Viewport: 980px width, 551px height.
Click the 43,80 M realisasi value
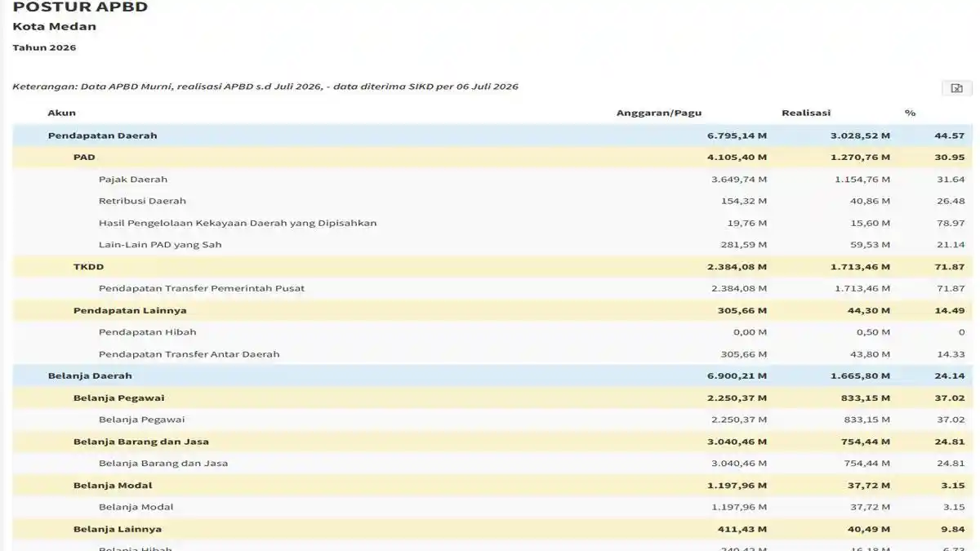pyautogui.click(x=871, y=354)
